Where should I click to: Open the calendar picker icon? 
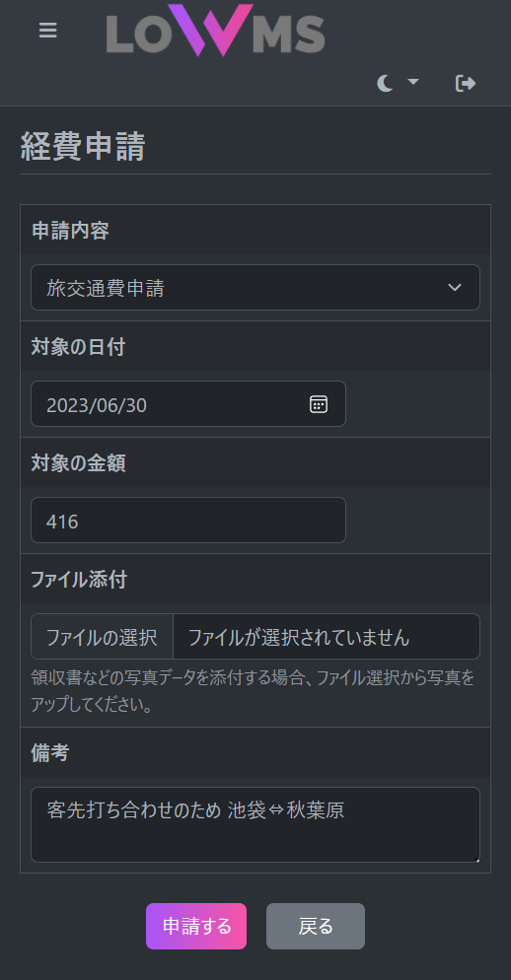click(319, 404)
